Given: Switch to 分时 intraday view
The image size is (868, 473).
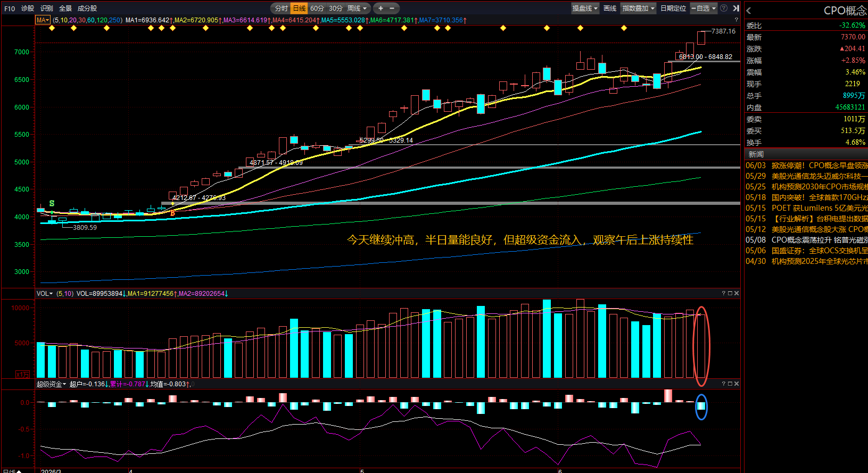Looking at the screenshot, I should [282, 8].
